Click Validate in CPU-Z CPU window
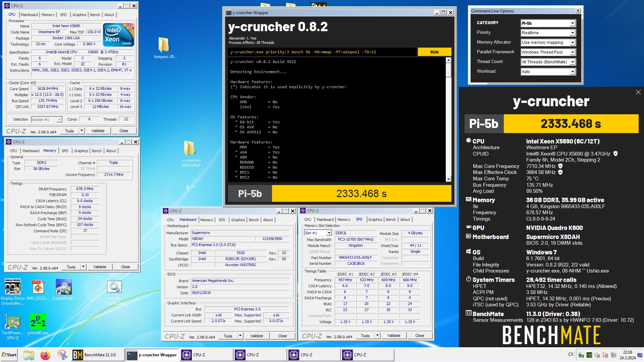The image size is (644, 362). coord(98,131)
